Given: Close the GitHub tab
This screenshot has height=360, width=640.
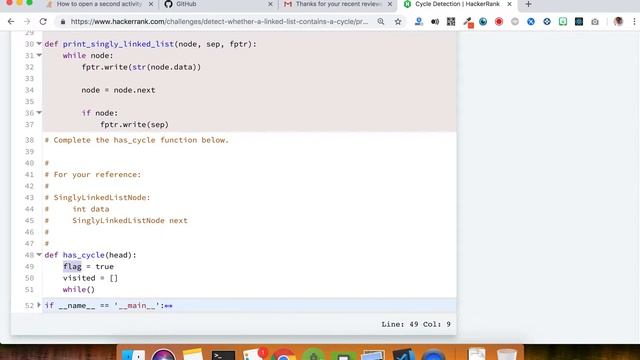Looking at the screenshot, I should pos(270,4).
